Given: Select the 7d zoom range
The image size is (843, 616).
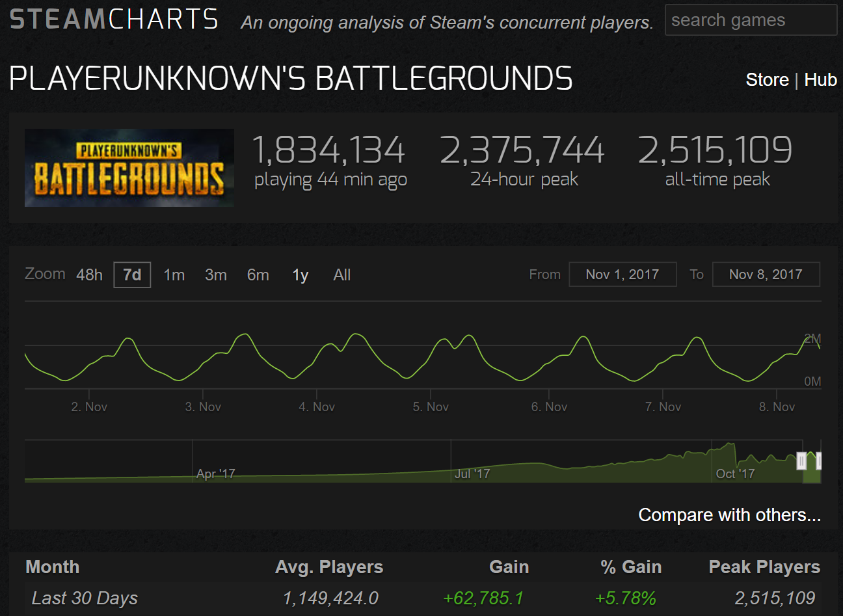Looking at the screenshot, I should 132,275.
